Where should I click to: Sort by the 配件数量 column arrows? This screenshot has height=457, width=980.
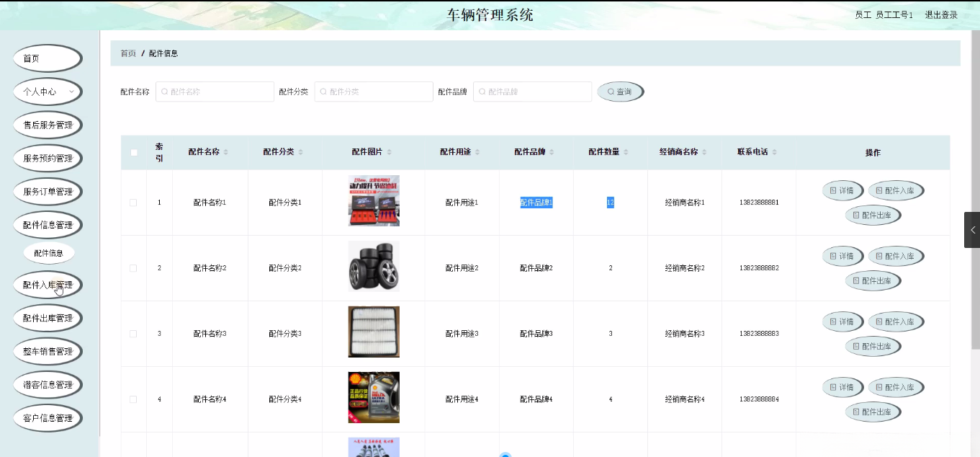[626, 152]
